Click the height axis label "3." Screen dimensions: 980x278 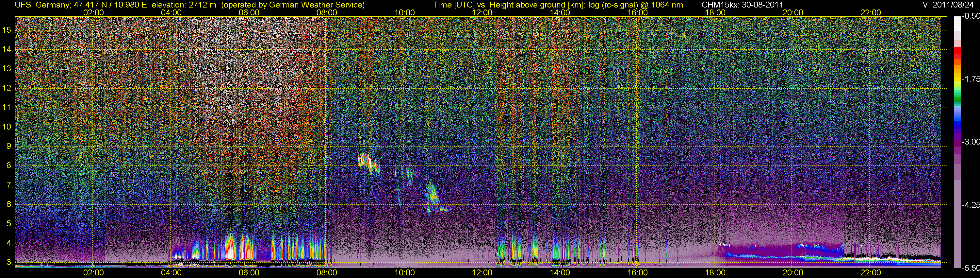click(x=9, y=262)
